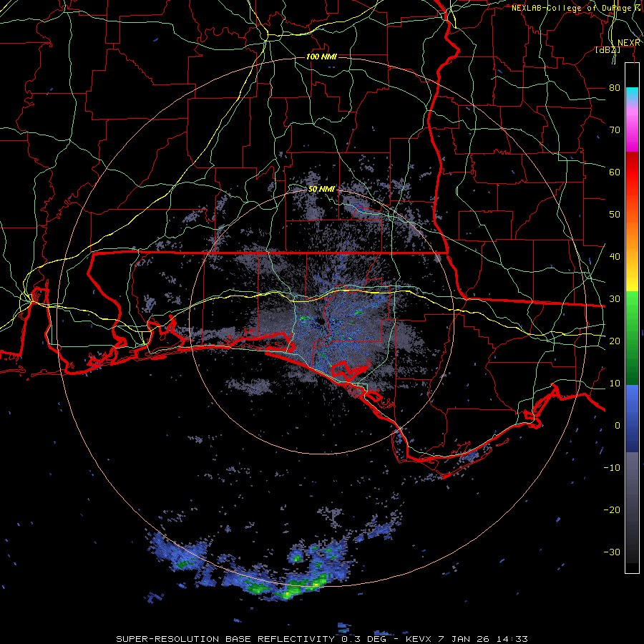Click the 60 value on reflectivity scale
The image size is (644, 644).
615,172
